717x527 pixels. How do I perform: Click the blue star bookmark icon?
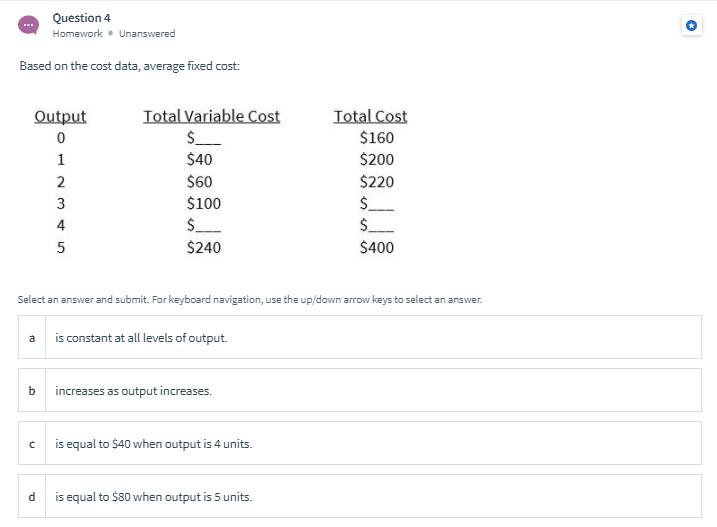pos(691,25)
